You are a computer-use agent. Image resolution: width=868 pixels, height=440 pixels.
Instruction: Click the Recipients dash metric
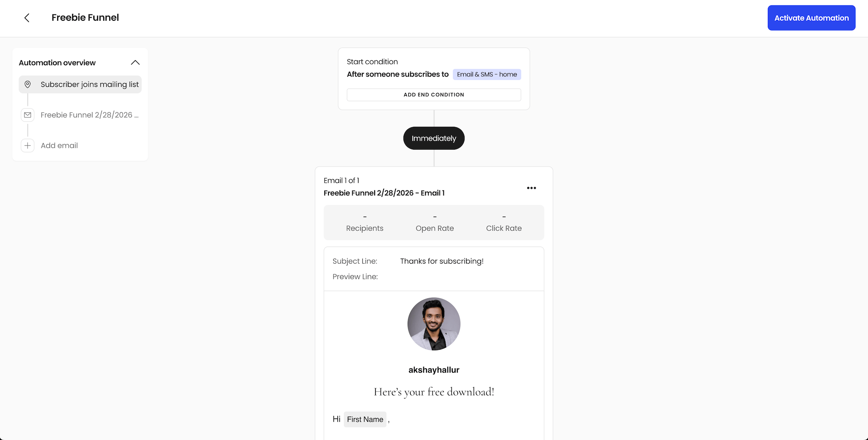tap(364, 222)
